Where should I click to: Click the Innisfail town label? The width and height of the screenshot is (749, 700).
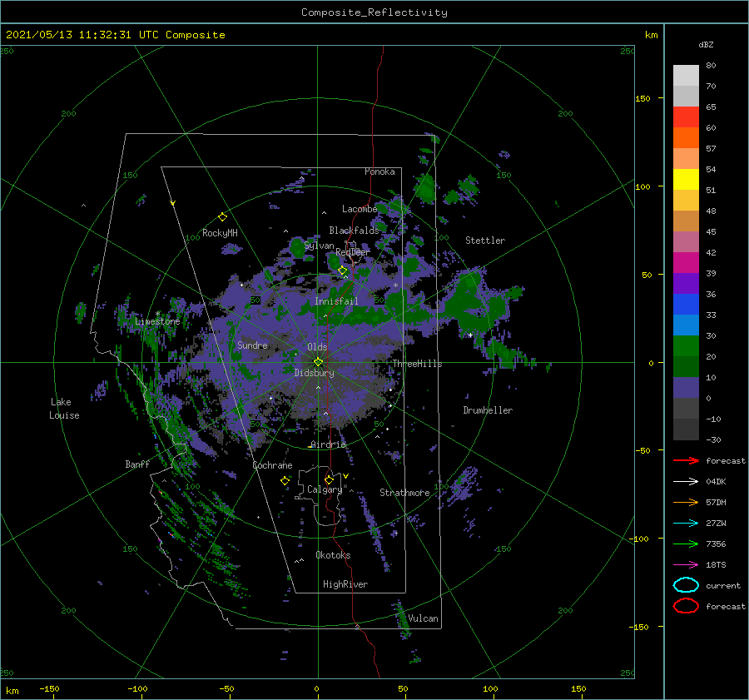pos(336,301)
